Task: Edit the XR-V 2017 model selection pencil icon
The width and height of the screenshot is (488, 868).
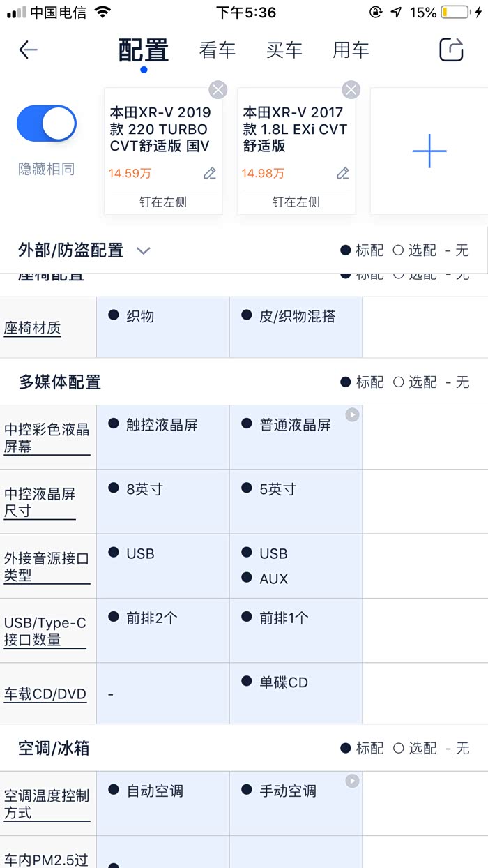Action: [x=342, y=173]
